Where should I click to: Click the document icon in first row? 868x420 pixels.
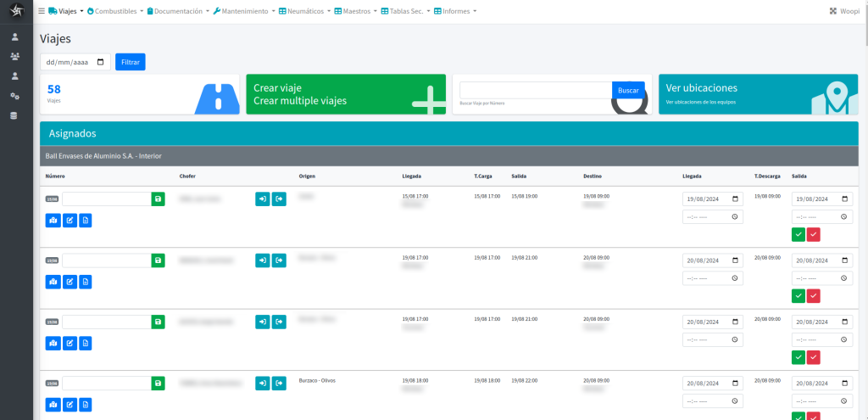pyautogui.click(x=85, y=220)
